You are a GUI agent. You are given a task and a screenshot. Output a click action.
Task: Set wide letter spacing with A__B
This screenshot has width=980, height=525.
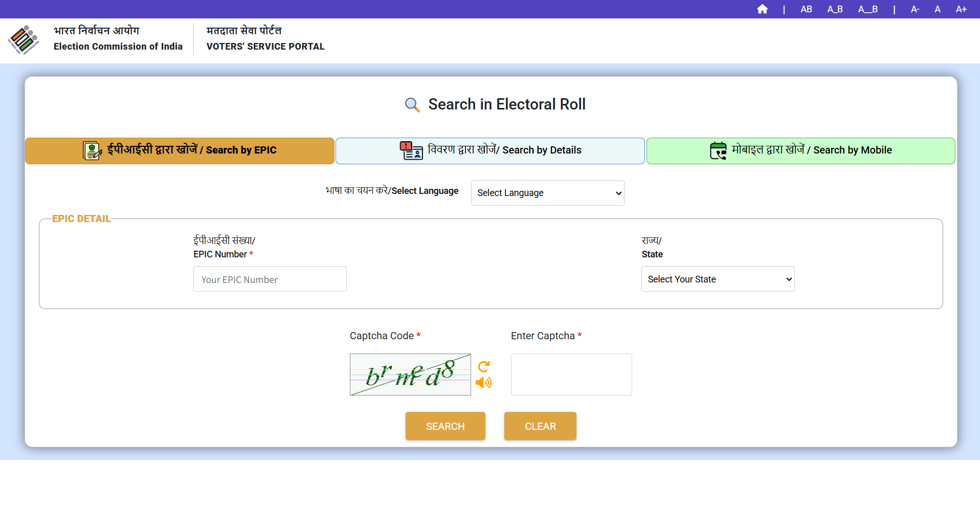[867, 9]
